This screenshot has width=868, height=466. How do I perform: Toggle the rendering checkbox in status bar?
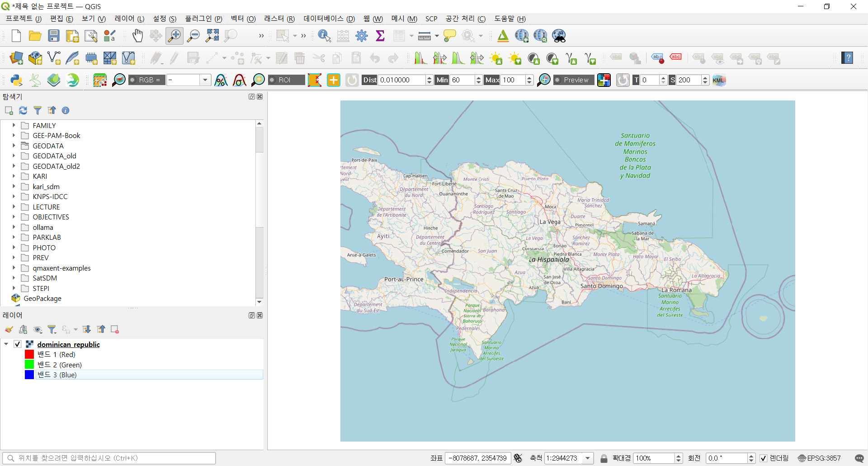point(764,458)
